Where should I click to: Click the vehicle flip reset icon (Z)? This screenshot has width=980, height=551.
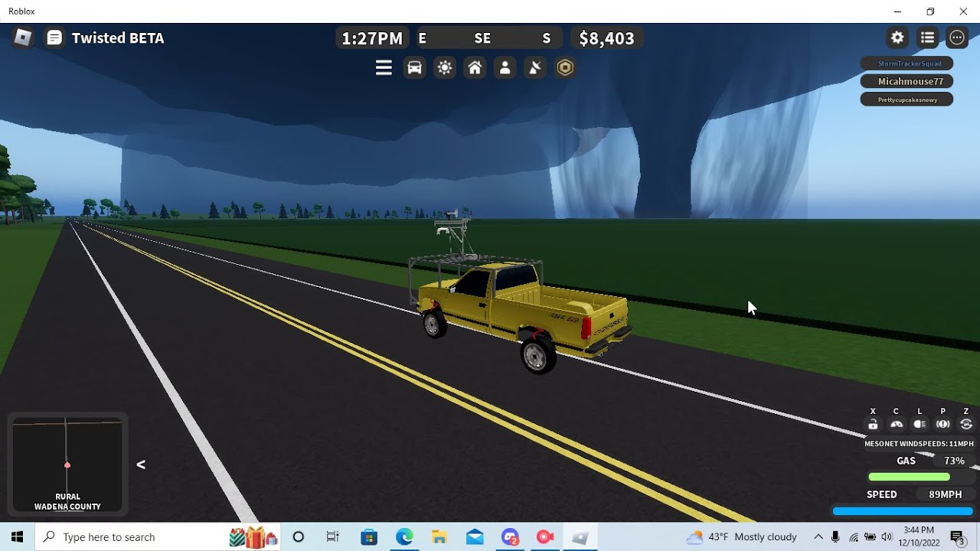(966, 425)
